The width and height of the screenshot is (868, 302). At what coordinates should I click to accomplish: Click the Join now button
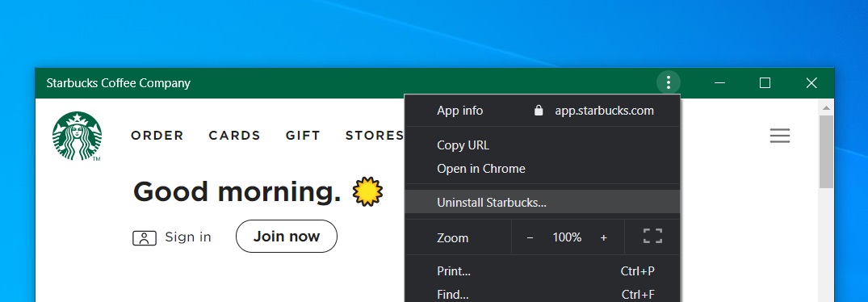(x=286, y=236)
